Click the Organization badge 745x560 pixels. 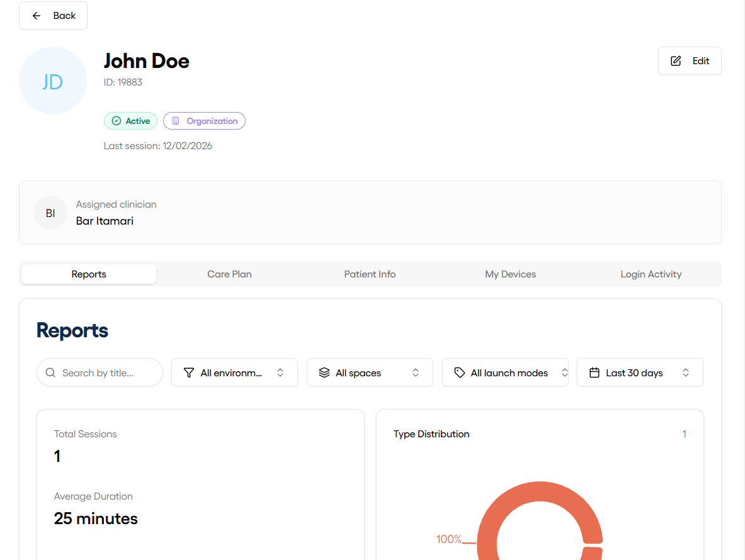204,121
